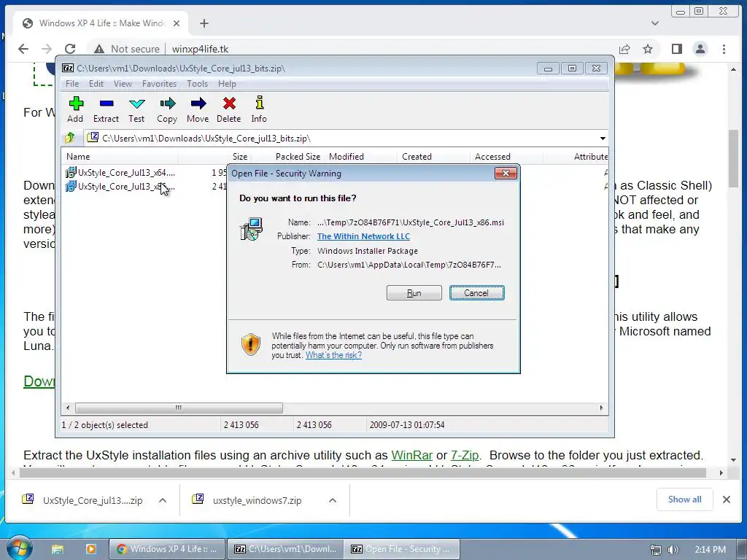Click the Extract toolbar icon
Image resolution: width=747 pixels, height=560 pixels.
[x=106, y=109]
